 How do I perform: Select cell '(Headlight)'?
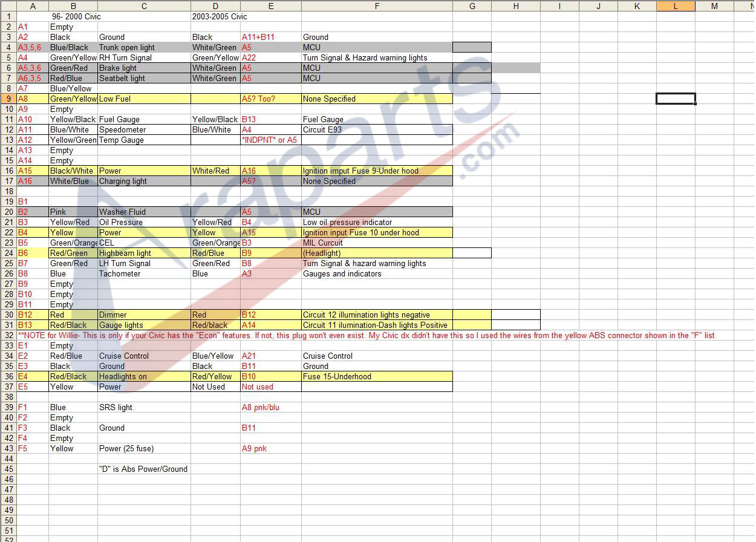(x=377, y=253)
